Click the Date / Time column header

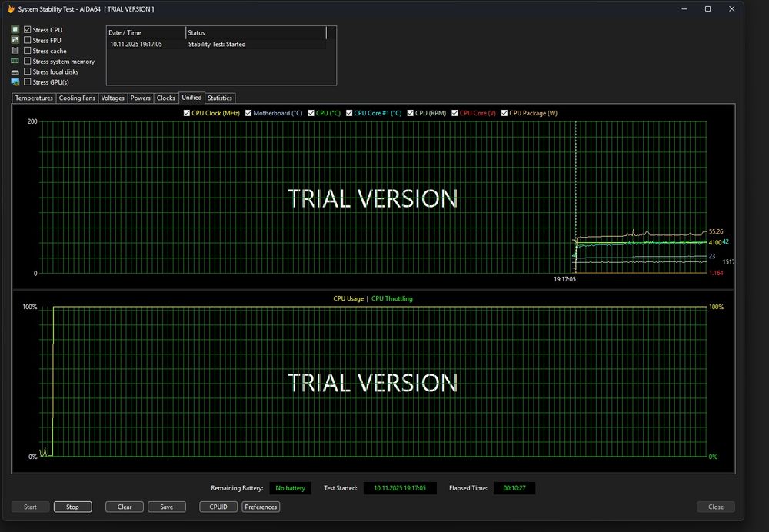[146, 33]
